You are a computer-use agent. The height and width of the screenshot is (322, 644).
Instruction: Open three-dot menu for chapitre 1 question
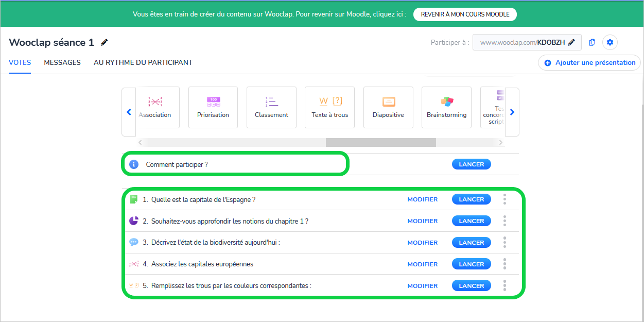(504, 221)
